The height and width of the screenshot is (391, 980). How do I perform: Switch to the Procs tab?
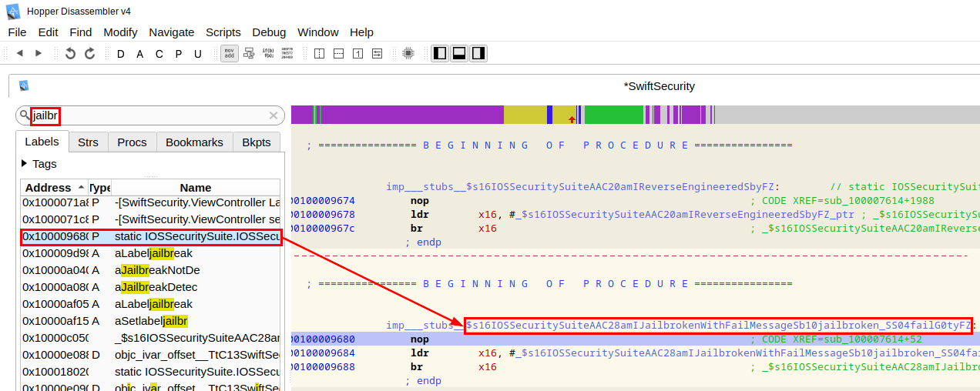pyautogui.click(x=132, y=142)
